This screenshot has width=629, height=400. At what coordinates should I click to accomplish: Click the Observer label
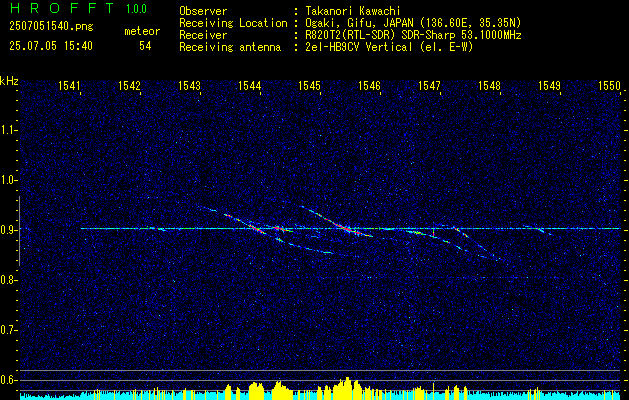(203, 11)
